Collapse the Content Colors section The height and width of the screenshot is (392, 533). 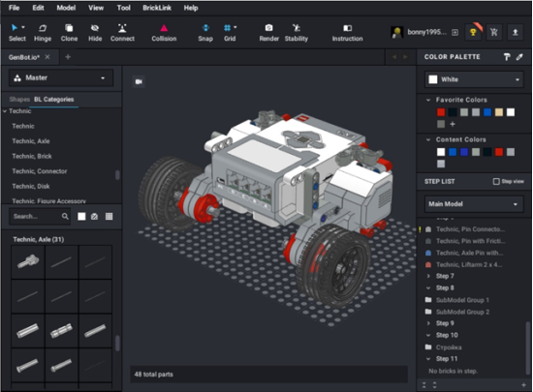(428, 139)
